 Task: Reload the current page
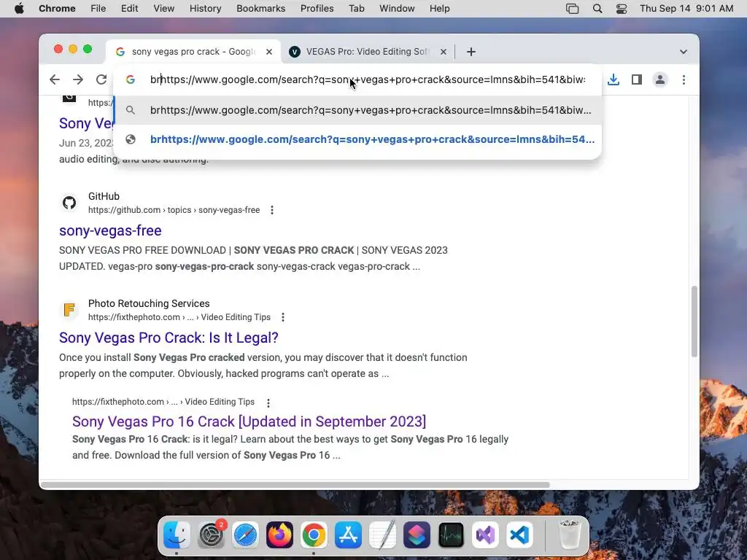click(101, 79)
